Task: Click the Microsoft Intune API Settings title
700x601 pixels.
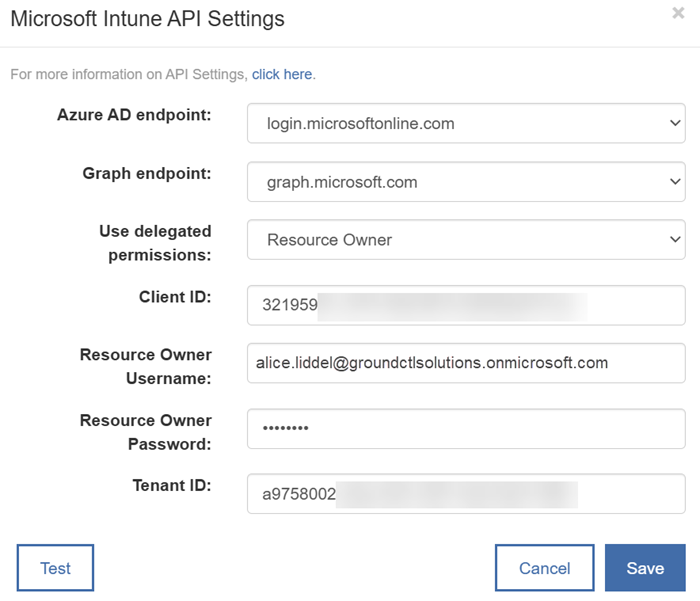Action: pos(147,19)
